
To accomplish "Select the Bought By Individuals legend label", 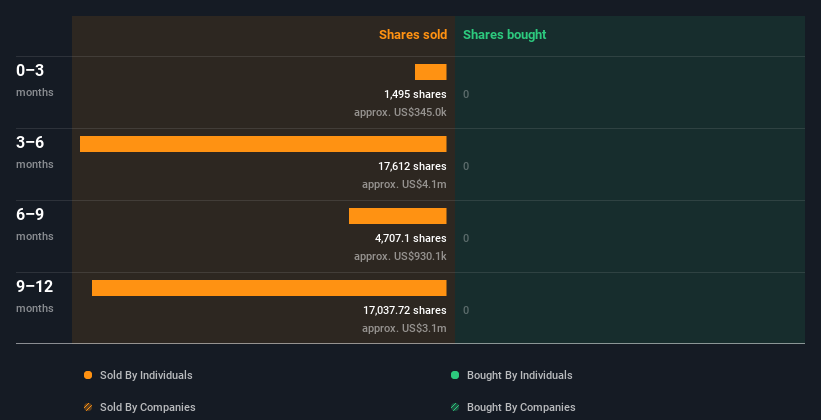I will (x=519, y=375).
